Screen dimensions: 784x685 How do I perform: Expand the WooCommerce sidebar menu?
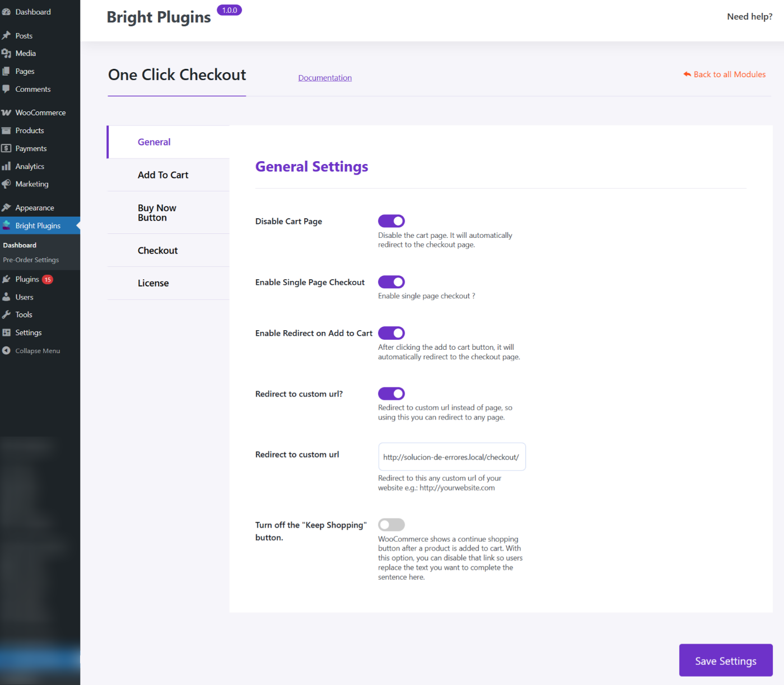[x=40, y=112]
